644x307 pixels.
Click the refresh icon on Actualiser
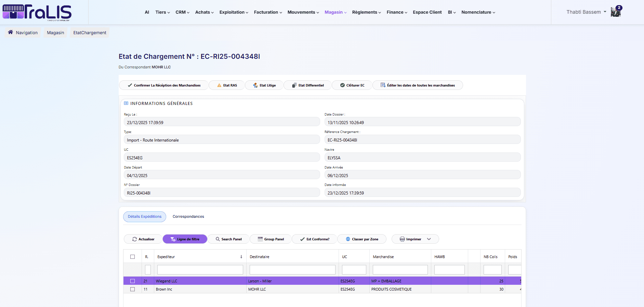(135, 239)
